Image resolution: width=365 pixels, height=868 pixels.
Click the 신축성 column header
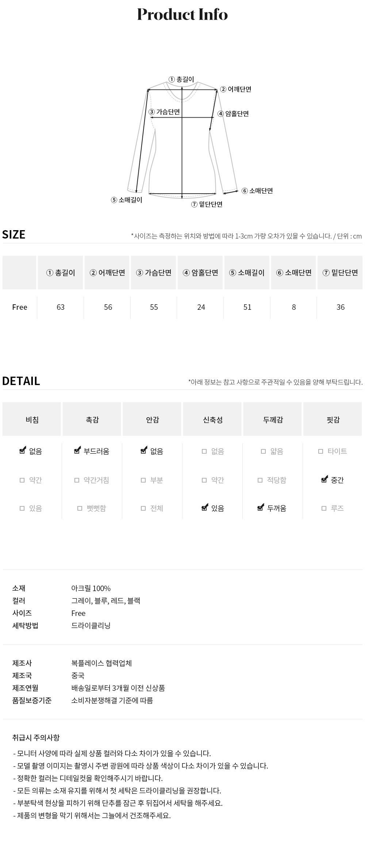click(x=213, y=420)
